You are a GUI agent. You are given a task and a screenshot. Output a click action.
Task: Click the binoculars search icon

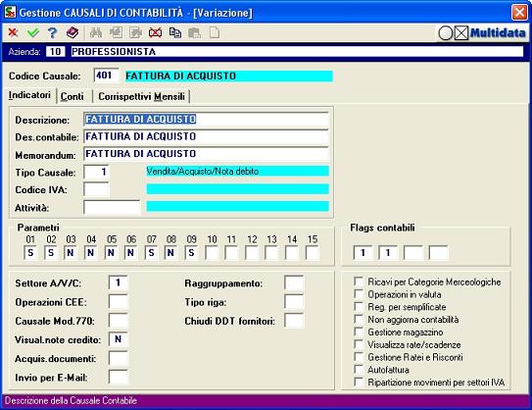click(x=96, y=32)
